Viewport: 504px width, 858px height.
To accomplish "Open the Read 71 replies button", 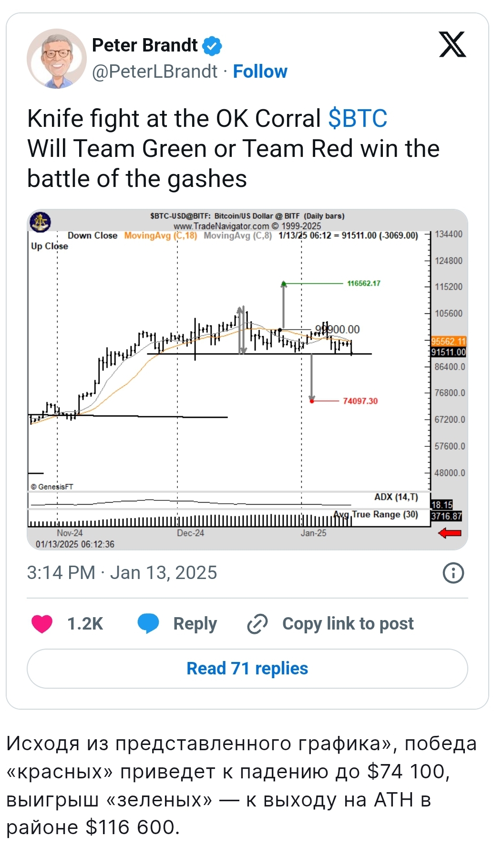I will tap(247, 668).
